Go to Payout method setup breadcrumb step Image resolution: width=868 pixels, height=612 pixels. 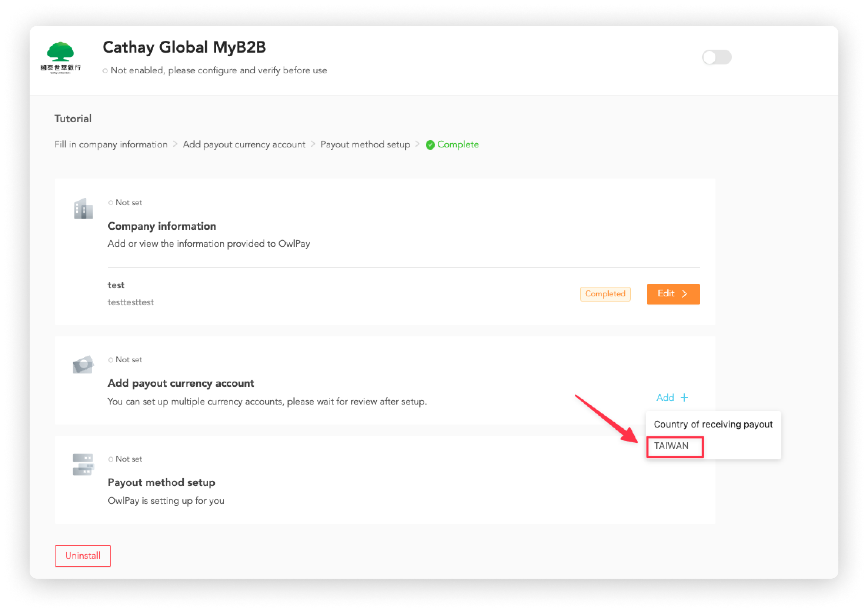point(365,144)
